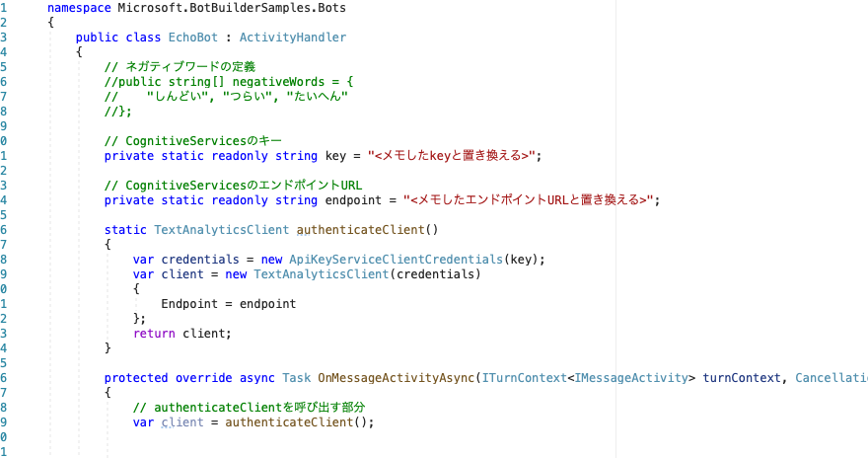Click the credentials variable declaration
Viewport: 868px width, 458px height.
tap(200, 260)
